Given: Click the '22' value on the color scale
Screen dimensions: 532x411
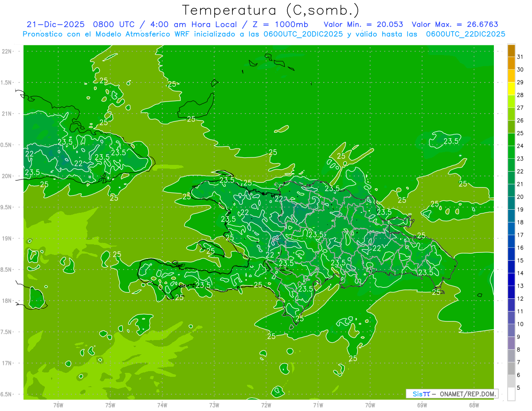Looking at the screenshot, I should [x=520, y=172].
